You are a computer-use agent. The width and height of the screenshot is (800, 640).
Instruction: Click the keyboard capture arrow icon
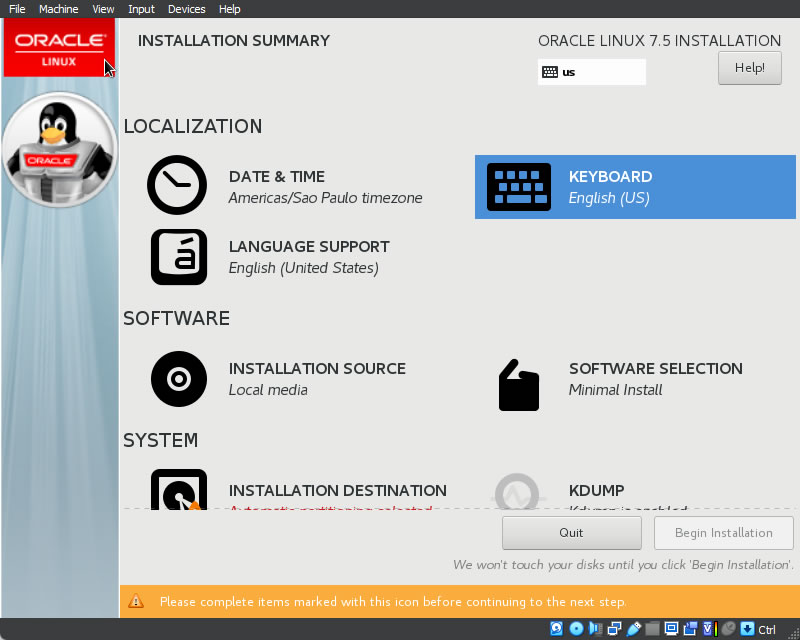click(747, 629)
